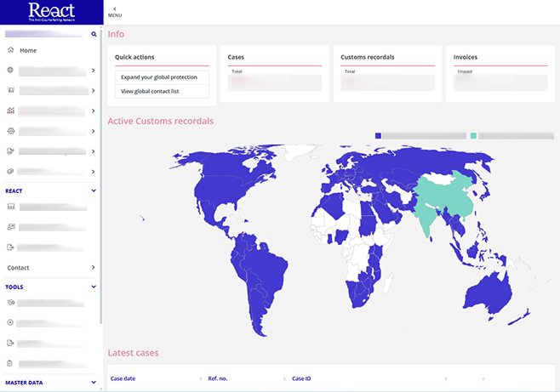The image size is (560, 392).
Task: Expand the siren menu item chevron
Action: click(x=94, y=91)
